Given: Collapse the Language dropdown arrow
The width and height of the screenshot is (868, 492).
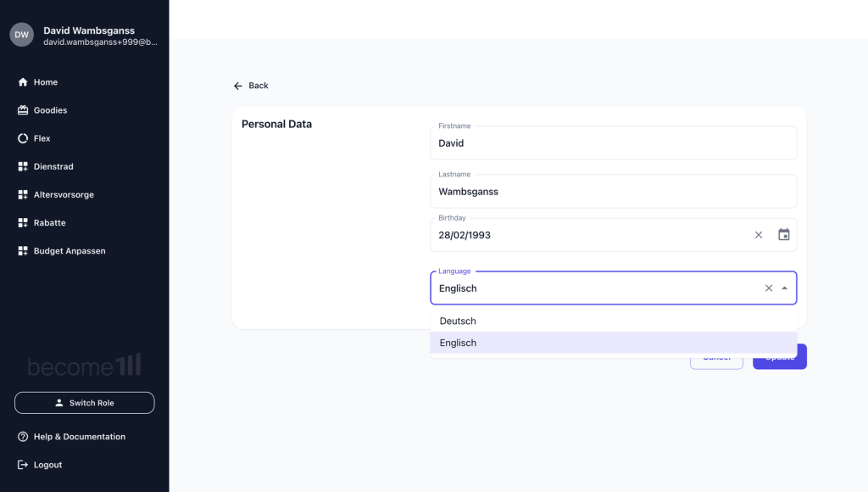Looking at the screenshot, I should pyautogui.click(x=784, y=288).
